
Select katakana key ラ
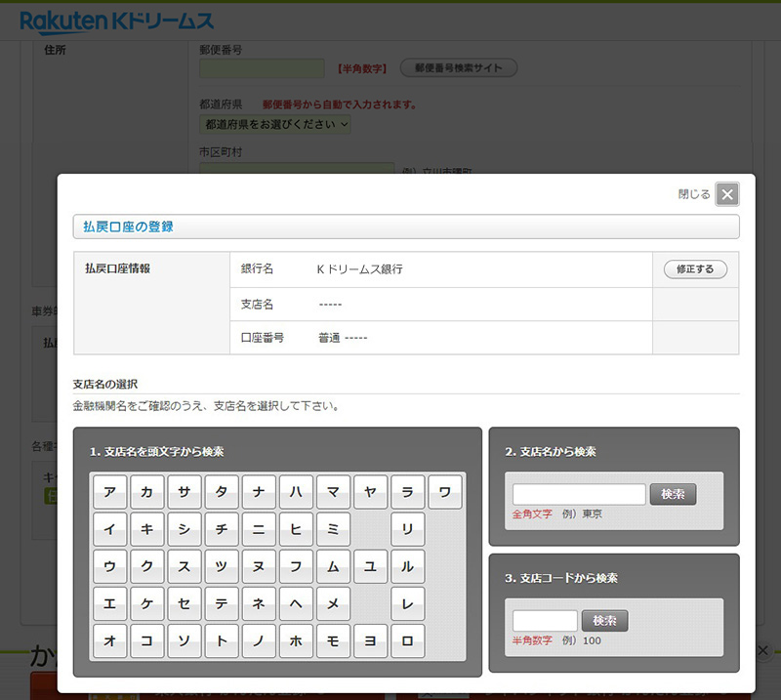pos(407,492)
